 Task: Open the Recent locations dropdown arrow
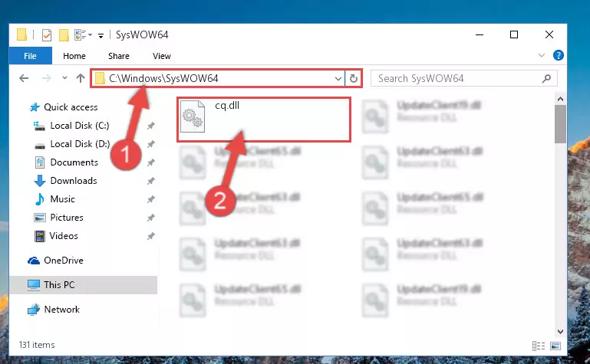click(x=64, y=78)
